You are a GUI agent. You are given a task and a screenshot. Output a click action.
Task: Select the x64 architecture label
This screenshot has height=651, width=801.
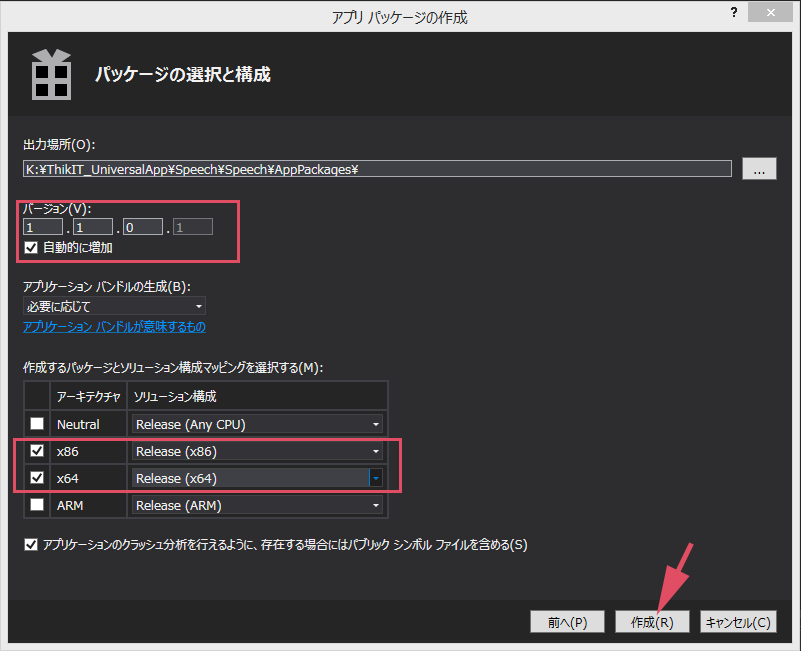coord(67,478)
